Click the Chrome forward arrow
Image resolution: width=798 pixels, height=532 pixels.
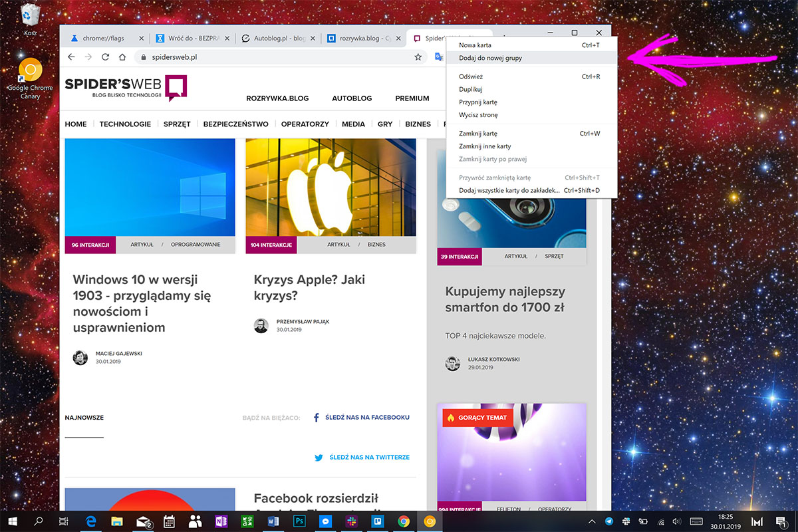point(88,57)
